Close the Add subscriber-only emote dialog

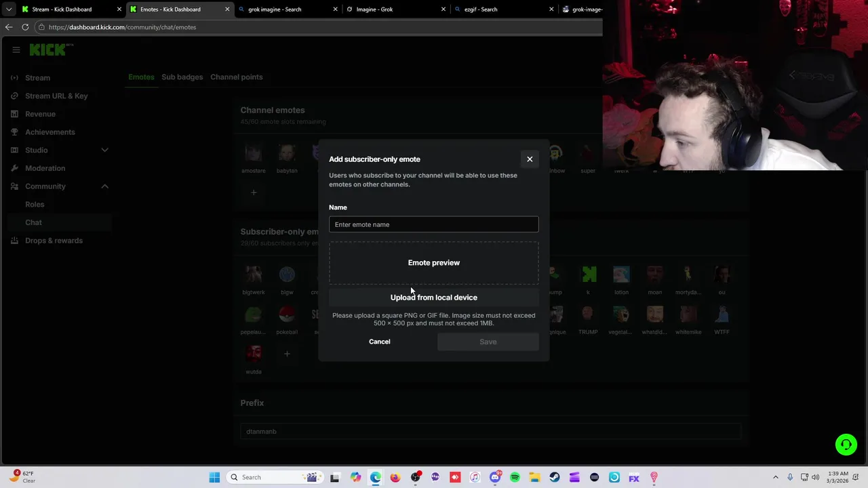tap(530, 159)
